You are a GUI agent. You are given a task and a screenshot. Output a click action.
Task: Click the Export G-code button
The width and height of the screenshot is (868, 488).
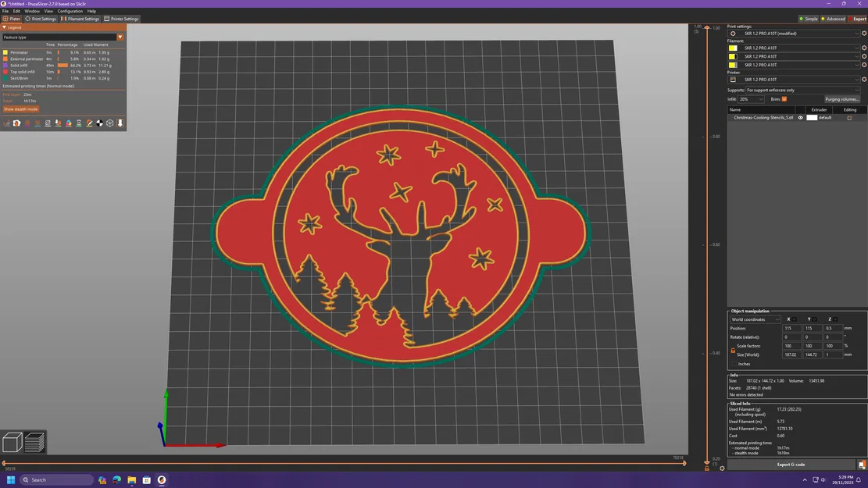[791, 465]
